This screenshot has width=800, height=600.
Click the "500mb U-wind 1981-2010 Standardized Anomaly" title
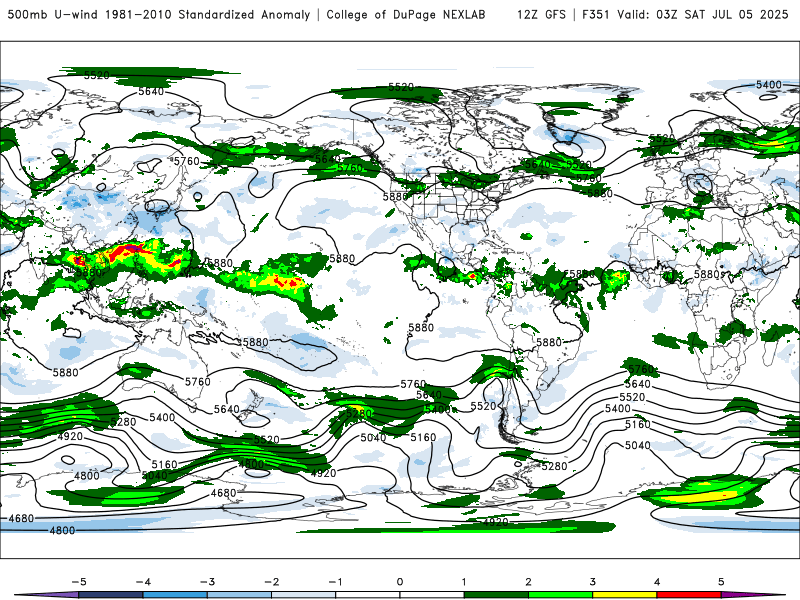point(159,14)
